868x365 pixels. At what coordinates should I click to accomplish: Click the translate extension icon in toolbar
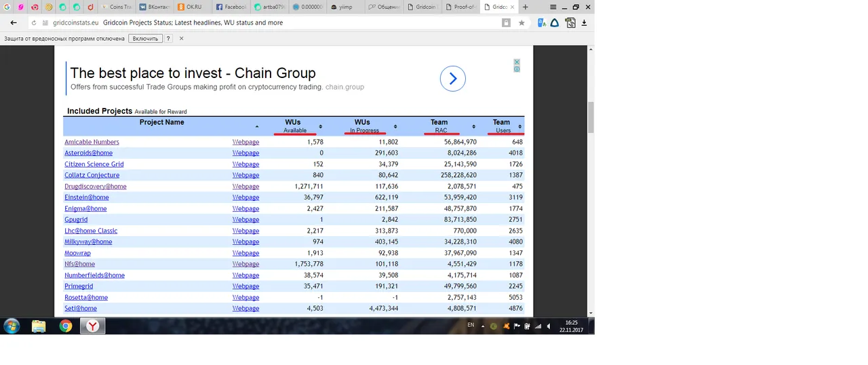pos(541,22)
